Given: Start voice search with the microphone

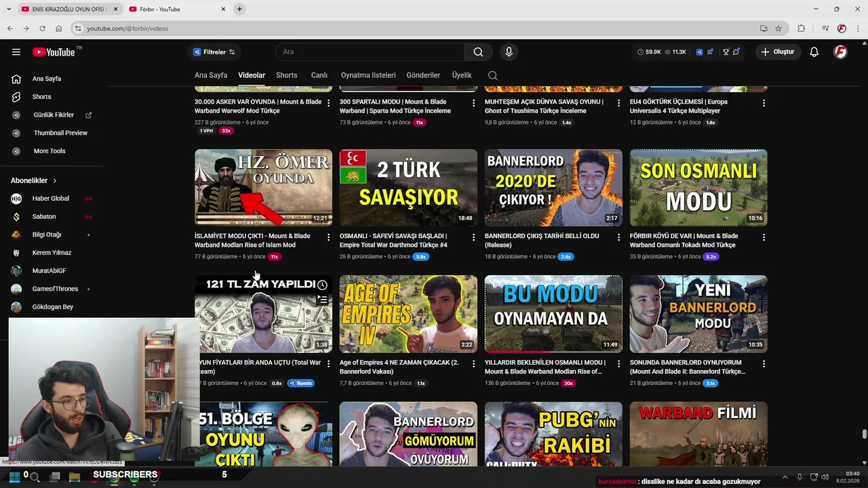Looking at the screenshot, I should [x=509, y=52].
